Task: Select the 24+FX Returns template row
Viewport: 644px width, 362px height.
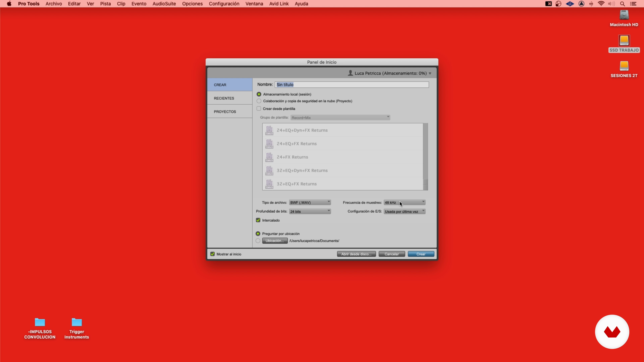Action: tap(343, 157)
